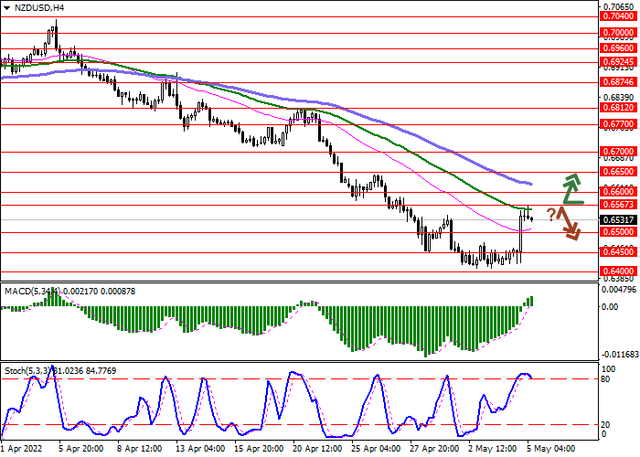The width and height of the screenshot is (640, 457).
Task: Select the Stochastic 80 level marker
Action: [605, 379]
